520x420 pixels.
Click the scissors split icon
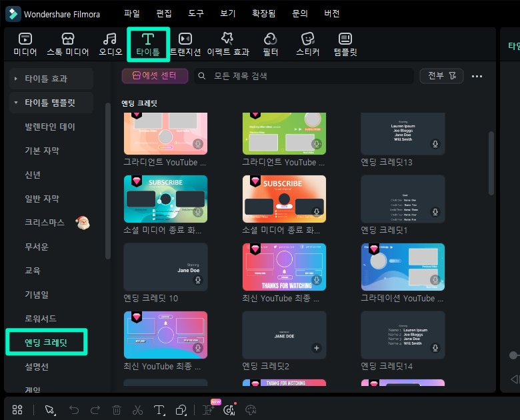[x=137, y=410]
